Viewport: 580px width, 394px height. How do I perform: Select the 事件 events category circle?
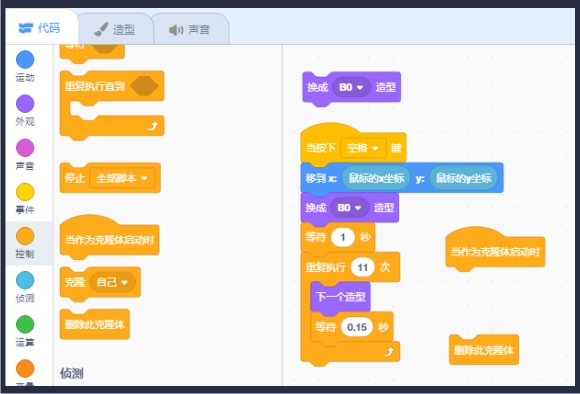click(x=25, y=192)
